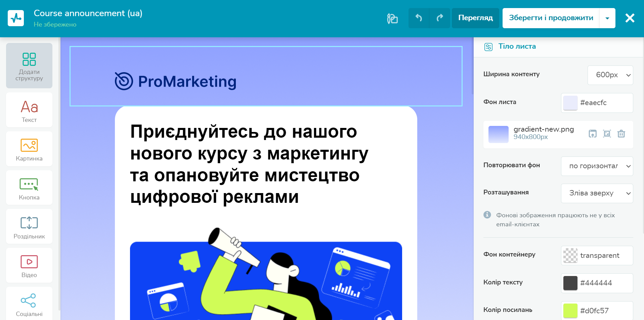The height and width of the screenshot is (320, 644).
Task: Click the eSputnik pulse logo icon
Action: click(x=16, y=18)
